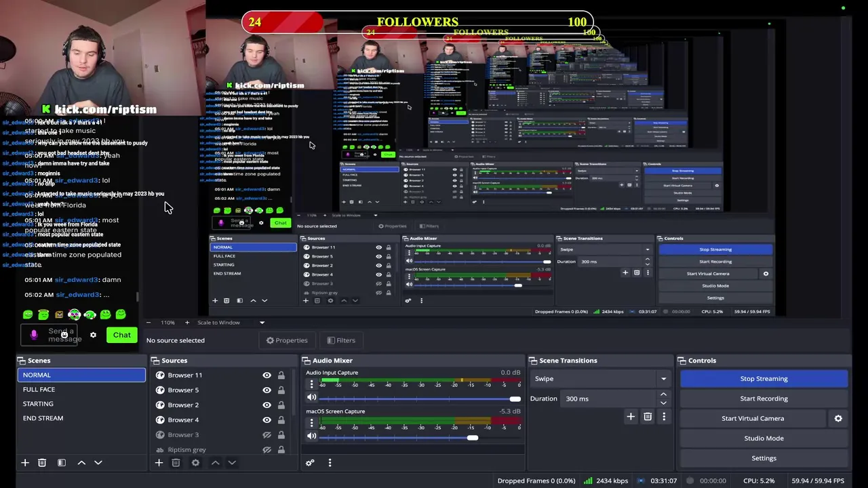This screenshot has width=868, height=488.
Task: Remove scene transition via trash icon
Action: 648,417
